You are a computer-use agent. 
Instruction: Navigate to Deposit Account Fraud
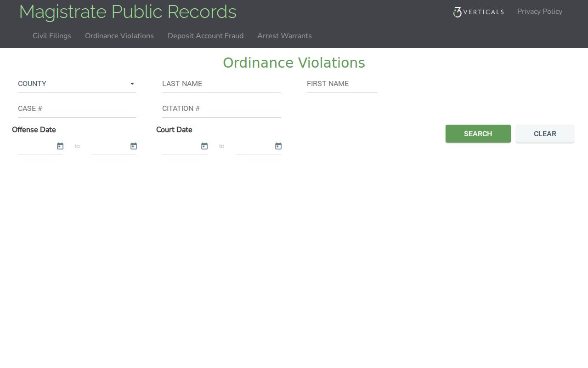pos(205,36)
